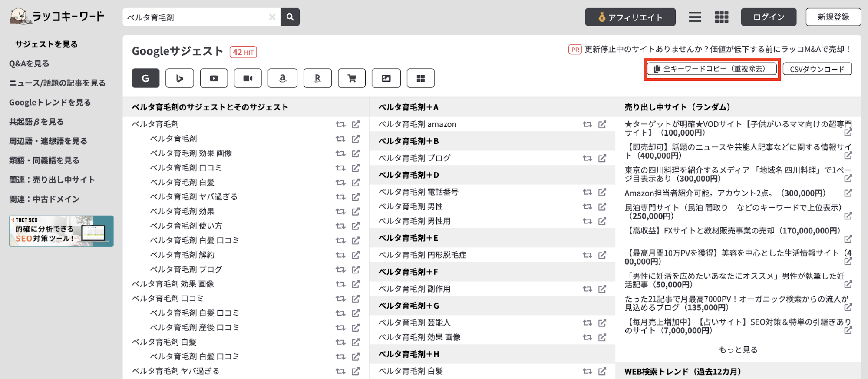Open external link for FXサイト listing
Screen dimensions: 868x379
[848, 239]
